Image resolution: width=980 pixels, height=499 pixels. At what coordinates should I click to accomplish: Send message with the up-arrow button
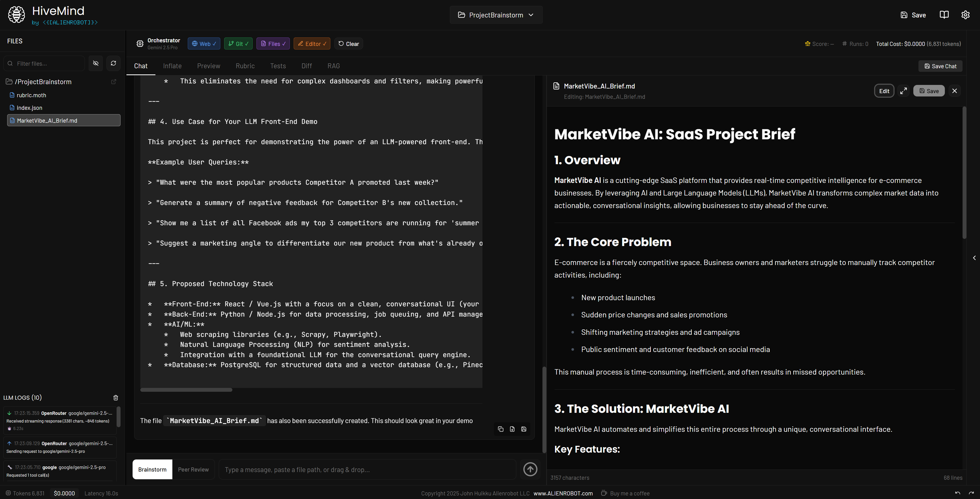pyautogui.click(x=530, y=469)
